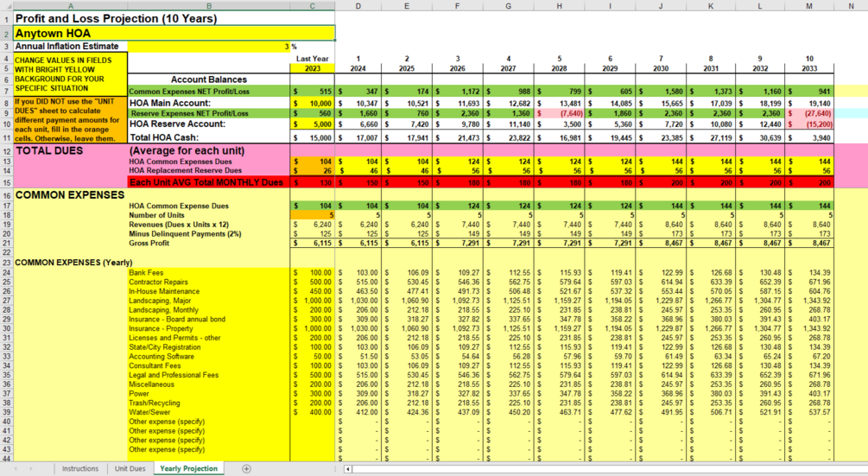Click the next sheet navigation arrow
Viewport: 868px width, 476px height.
click(30, 469)
